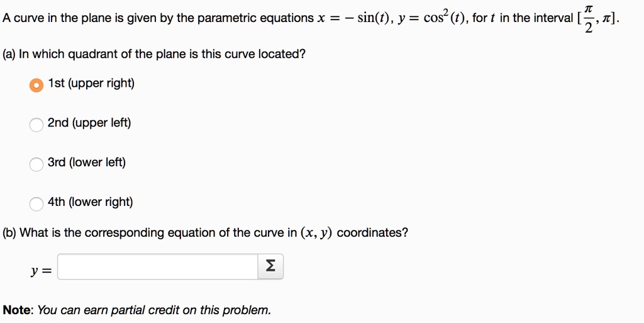Click the [π/2, π] interval expression

click(597, 19)
